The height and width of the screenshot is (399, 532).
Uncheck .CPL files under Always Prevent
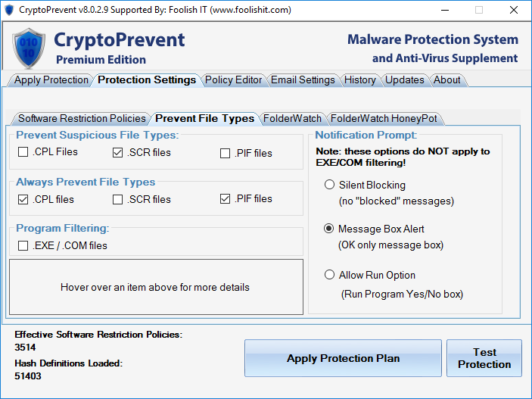click(23, 200)
